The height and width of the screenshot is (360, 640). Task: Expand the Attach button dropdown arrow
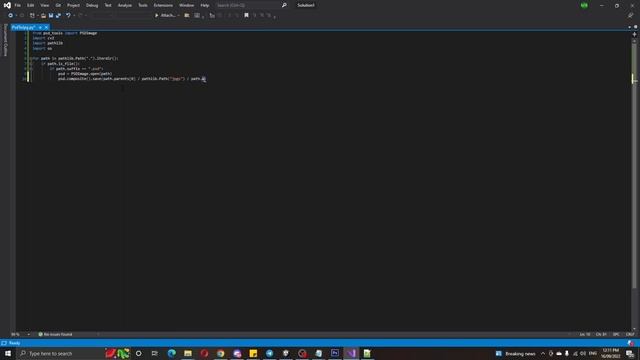[178, 16]
